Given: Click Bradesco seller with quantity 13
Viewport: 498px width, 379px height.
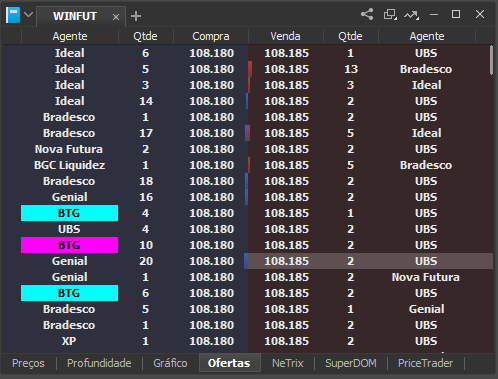Looking at the screenshot, I should click(x=426, y=69).
